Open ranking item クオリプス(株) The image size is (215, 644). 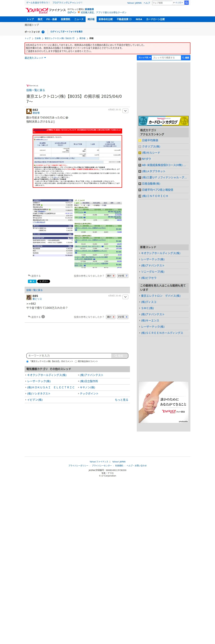[x=151, y=146]
